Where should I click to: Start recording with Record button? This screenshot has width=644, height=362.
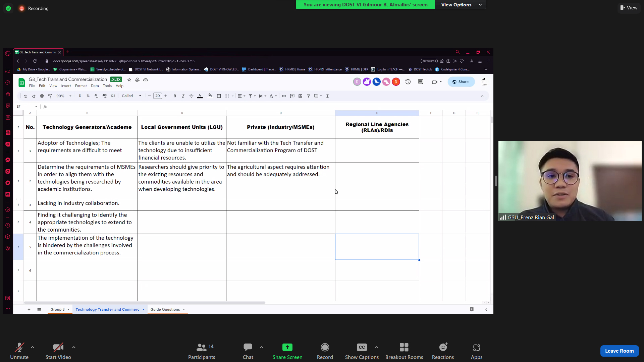coord(325,351)
